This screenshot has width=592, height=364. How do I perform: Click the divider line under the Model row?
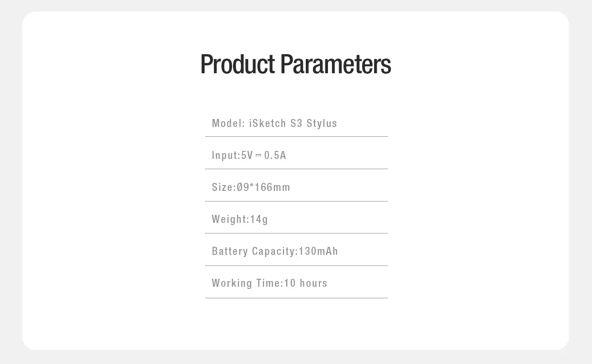pos(296,137)
